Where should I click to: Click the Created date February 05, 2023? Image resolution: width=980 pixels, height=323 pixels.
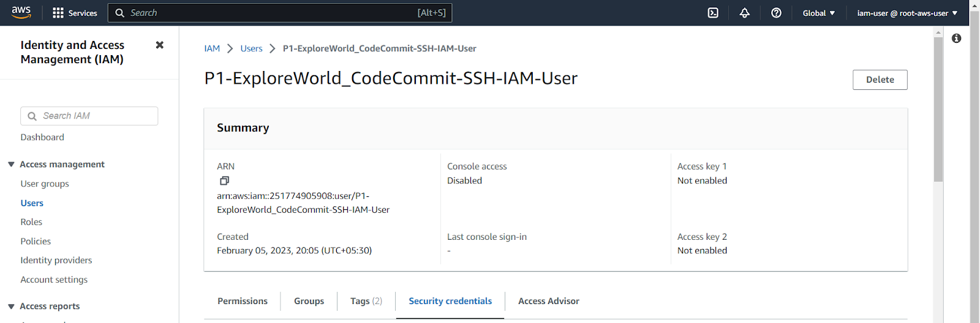294,250
